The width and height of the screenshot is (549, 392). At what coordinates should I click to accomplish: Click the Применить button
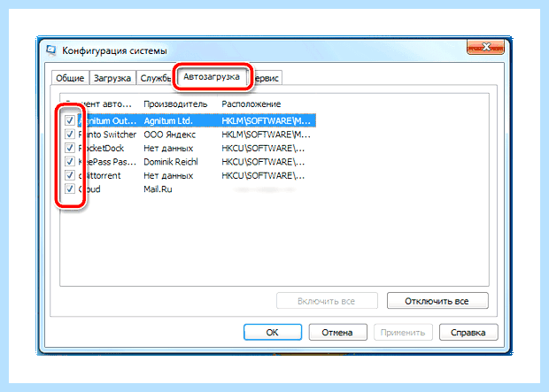(403, 332)
